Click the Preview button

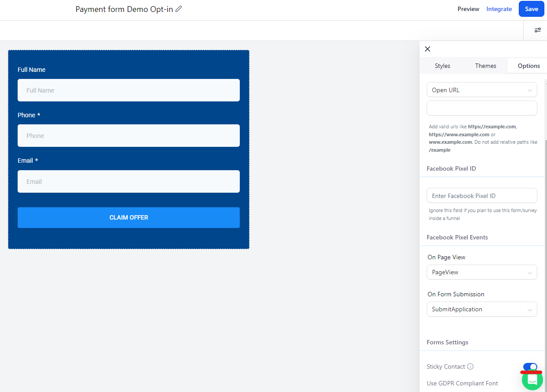click(x=468, y=9)
